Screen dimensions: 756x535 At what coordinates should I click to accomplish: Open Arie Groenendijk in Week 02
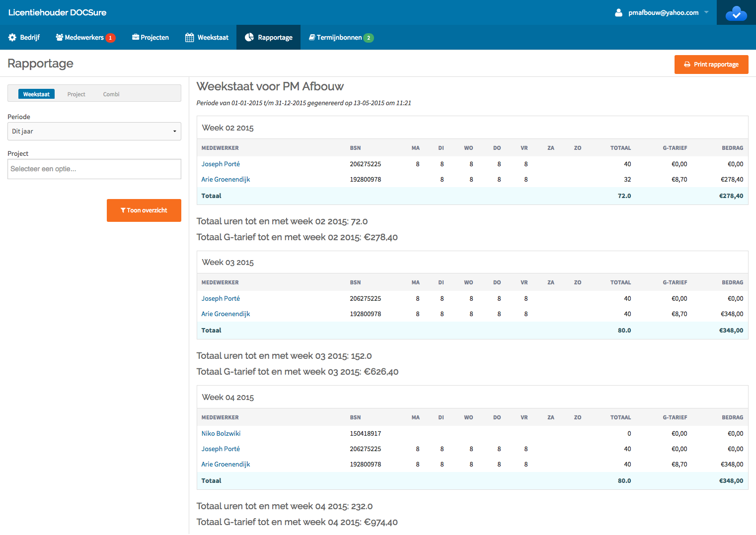(226, 180)
